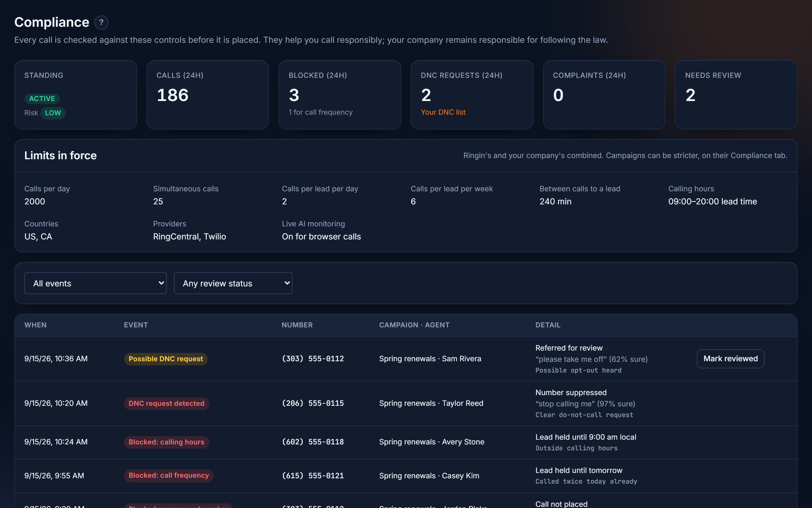Click the Calls per day value 2000
This screenshot has width=812, height=508.
34,202
